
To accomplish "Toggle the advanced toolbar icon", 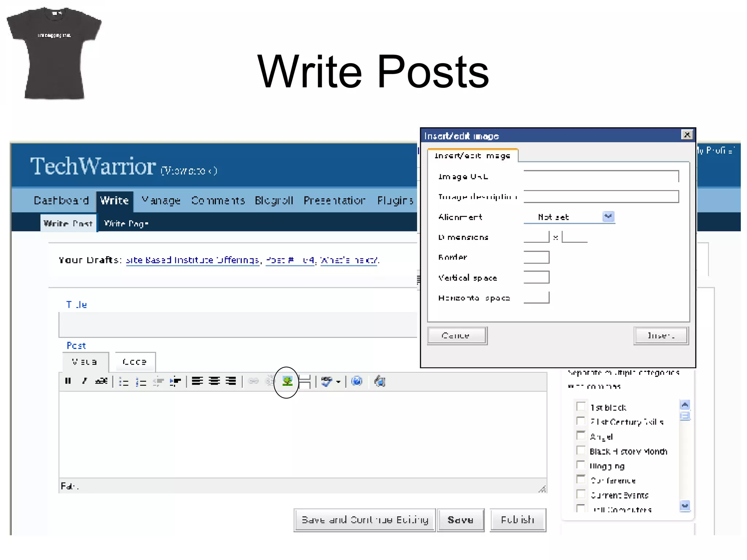I will (x=380, y=381).
